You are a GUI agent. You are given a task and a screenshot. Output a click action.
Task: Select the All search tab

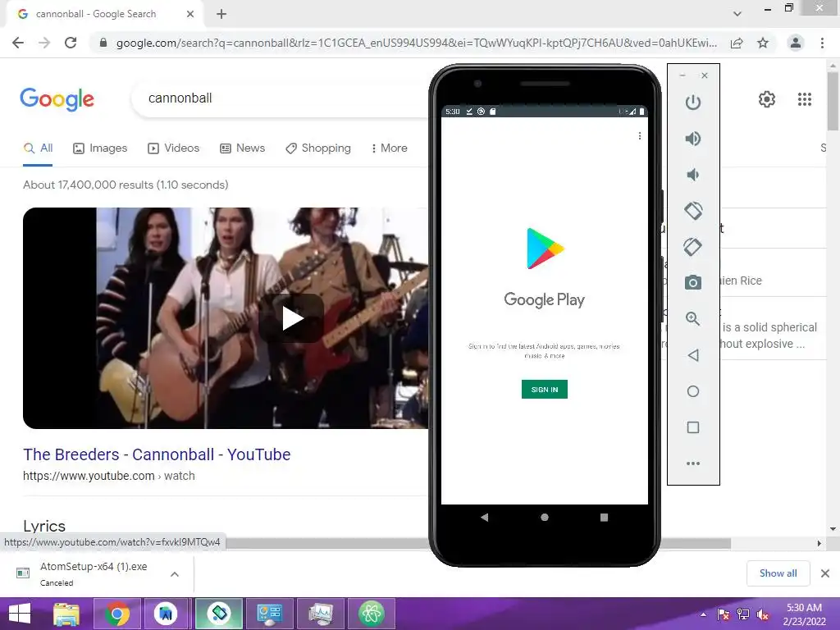coord(38,148)
